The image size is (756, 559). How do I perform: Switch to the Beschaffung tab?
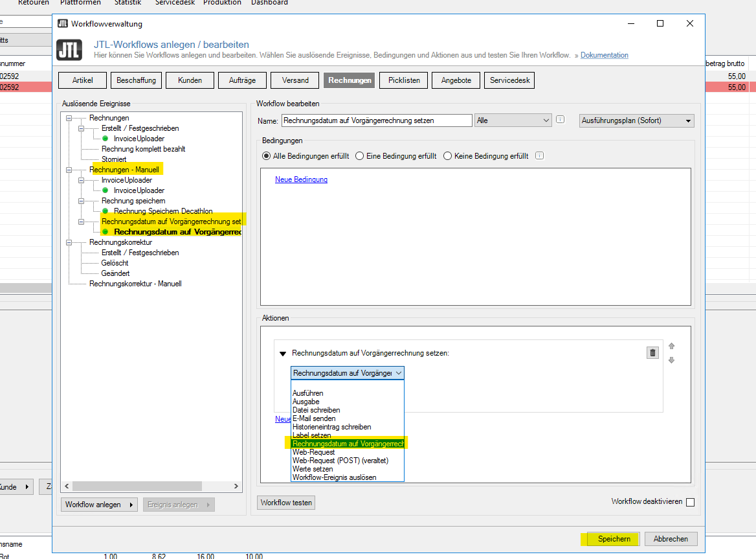coord(136,80)
